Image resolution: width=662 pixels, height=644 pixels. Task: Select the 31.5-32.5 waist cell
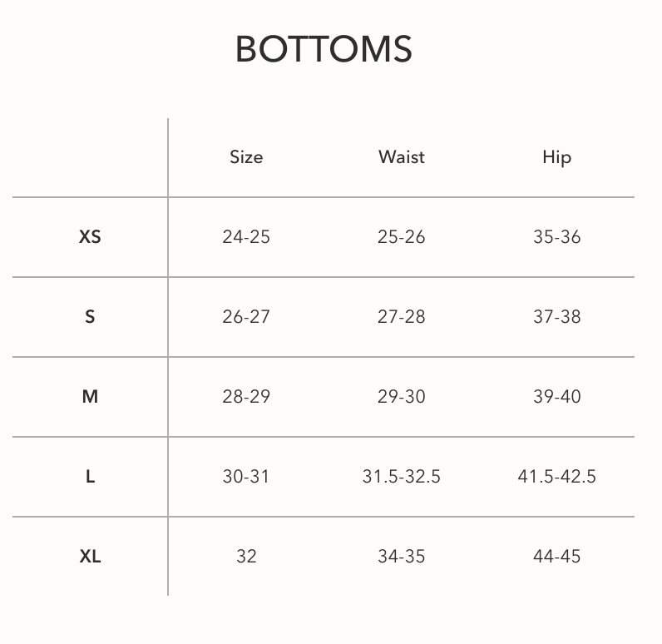[402, 477]
